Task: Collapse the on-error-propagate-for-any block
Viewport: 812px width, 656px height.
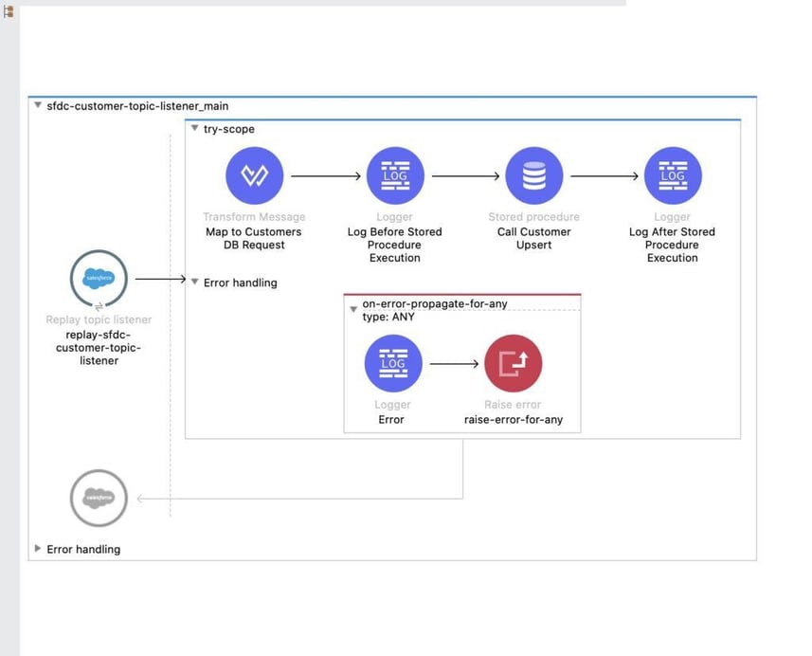Action: click(x=353, y=309)
